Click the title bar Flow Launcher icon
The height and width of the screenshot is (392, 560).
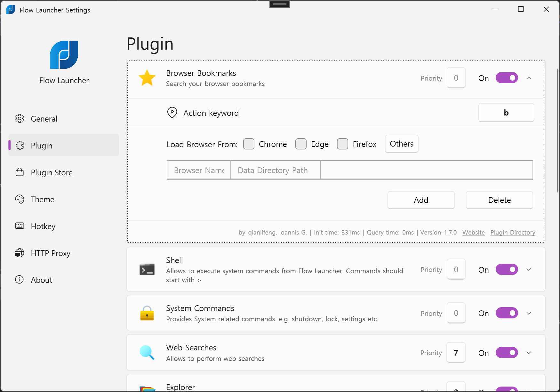coord(11,10)
